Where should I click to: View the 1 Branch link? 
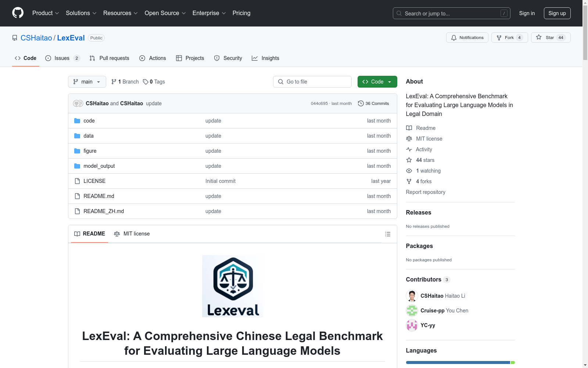(x=125, y=82)
